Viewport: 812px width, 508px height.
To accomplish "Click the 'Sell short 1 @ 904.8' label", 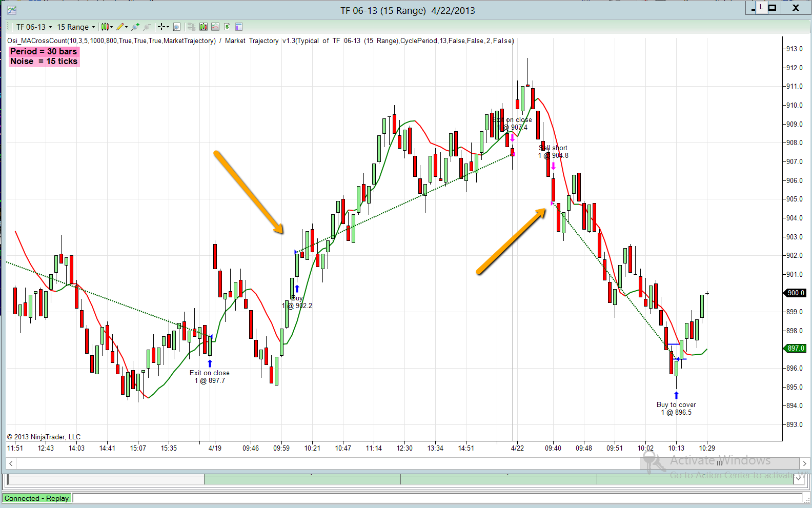I will 553,152.
